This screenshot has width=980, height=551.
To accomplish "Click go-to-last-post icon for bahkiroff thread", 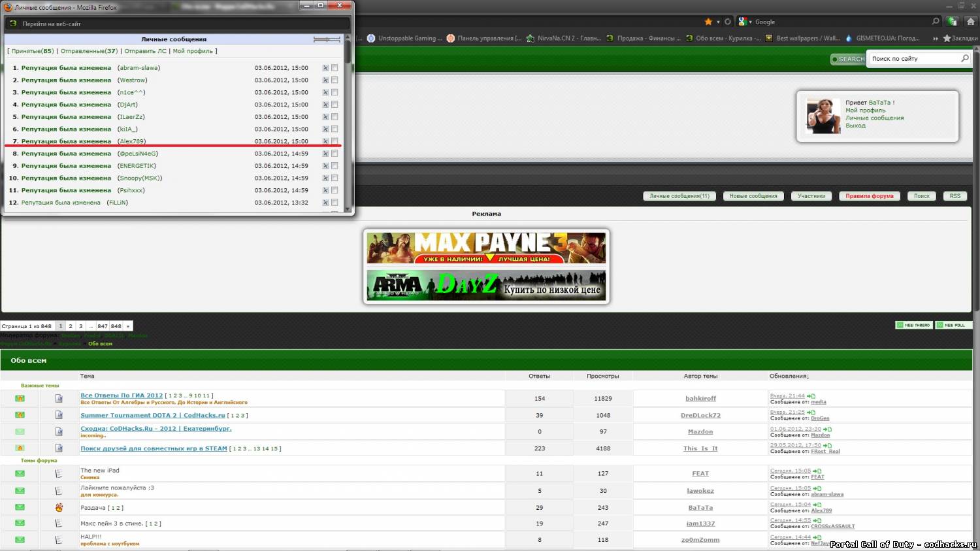I will (811, 396).
